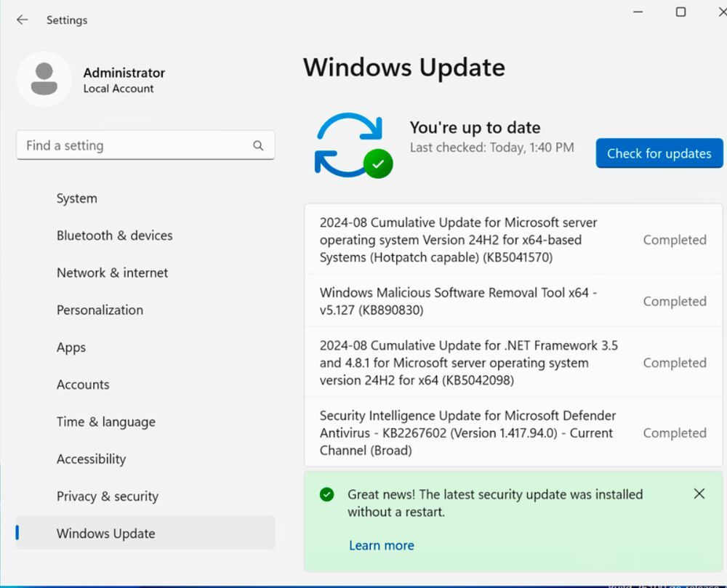Select Apps from the sidebar
Image resolution: width=727 pixels, height=588 pixels.
click(x=71, y=347)
